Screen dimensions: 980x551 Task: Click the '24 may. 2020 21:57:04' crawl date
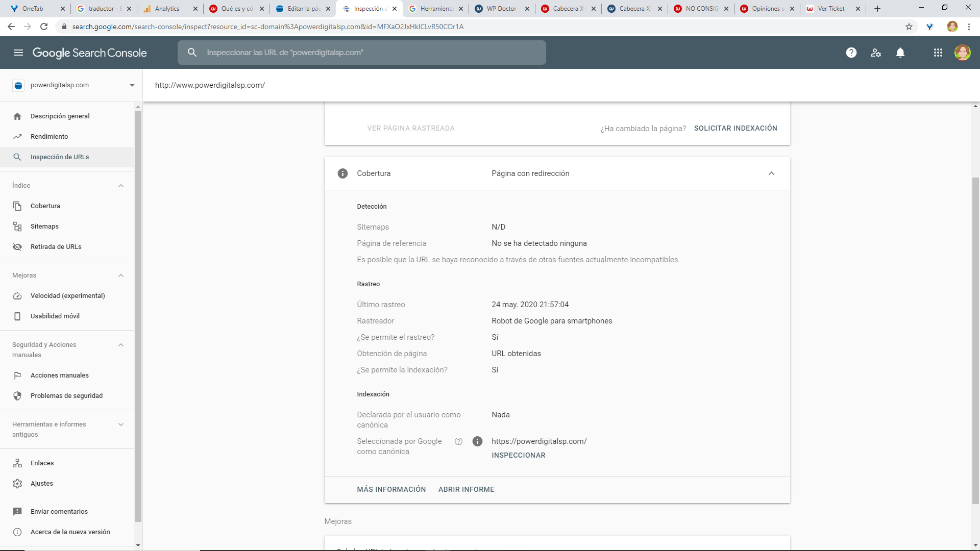point(530,305)
